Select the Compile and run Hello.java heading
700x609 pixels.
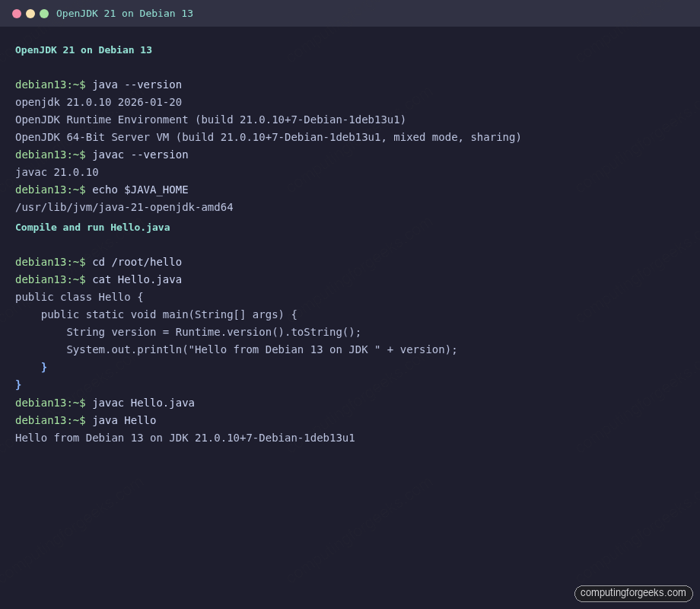92,227
